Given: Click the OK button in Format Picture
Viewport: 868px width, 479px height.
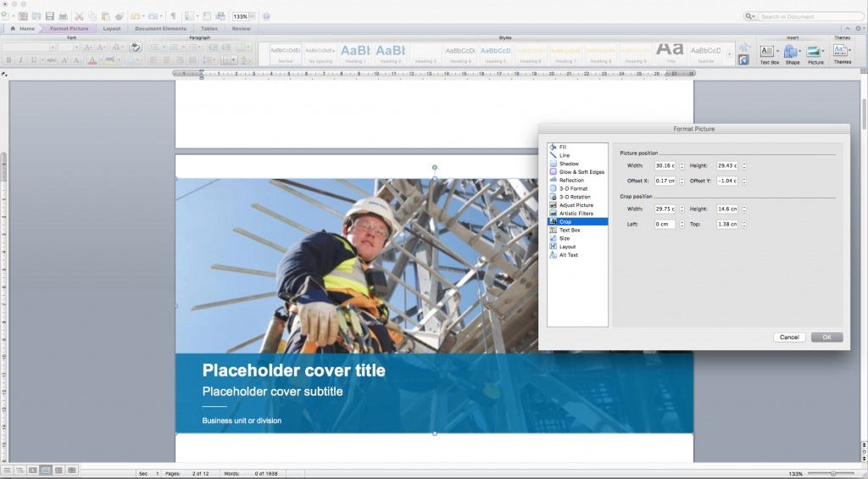Looking at the screenshot, I should coord(827,337).
